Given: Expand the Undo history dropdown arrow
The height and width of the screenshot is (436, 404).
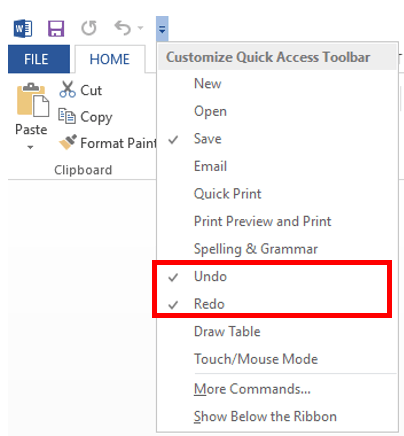Looking at the screenshot, I should pyautogui.click(x=140, y=28).
